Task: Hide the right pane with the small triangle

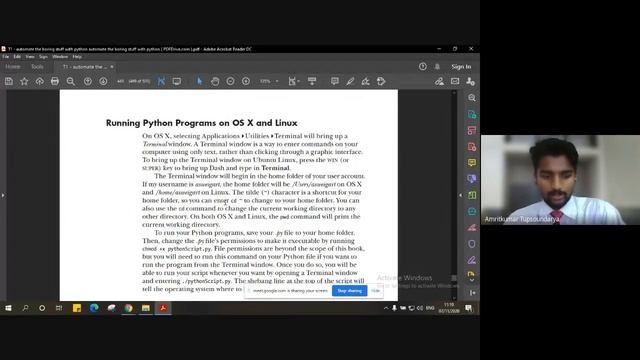Action: [460, 196]
